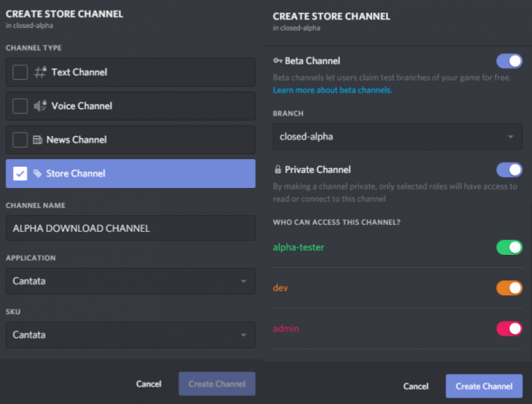Click the Private Channel lock icon
Screen dimensions: 532x404
[278, 169]
